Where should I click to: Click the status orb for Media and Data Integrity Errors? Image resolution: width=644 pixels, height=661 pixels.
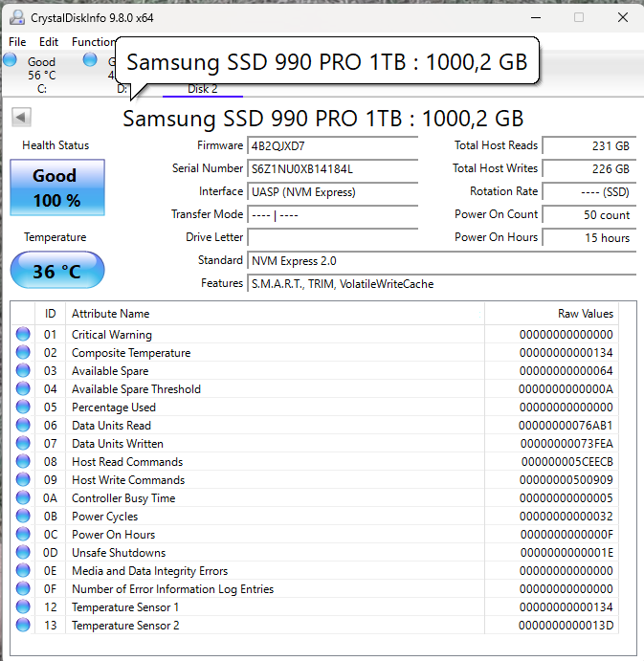coord(23,570)
